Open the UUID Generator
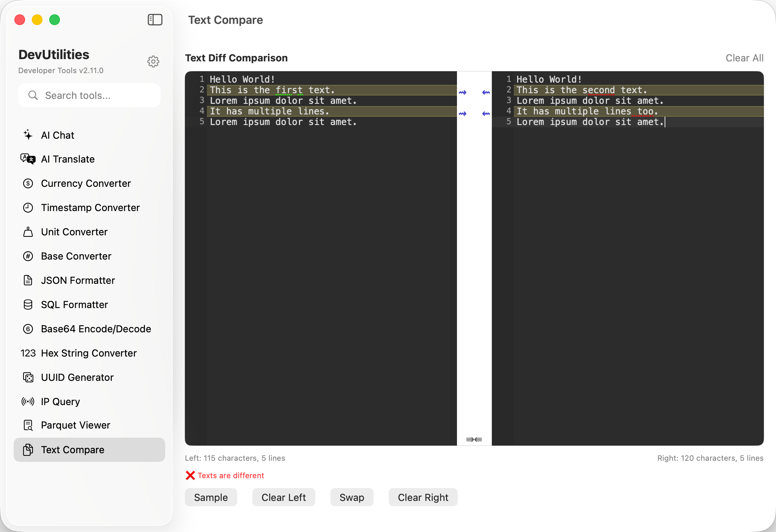 coord(77,377)
